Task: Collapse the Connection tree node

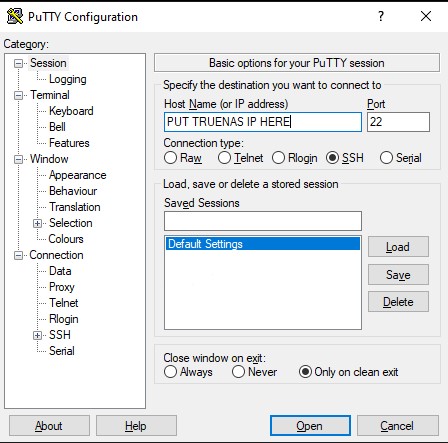Action: (x=19, y=255)
